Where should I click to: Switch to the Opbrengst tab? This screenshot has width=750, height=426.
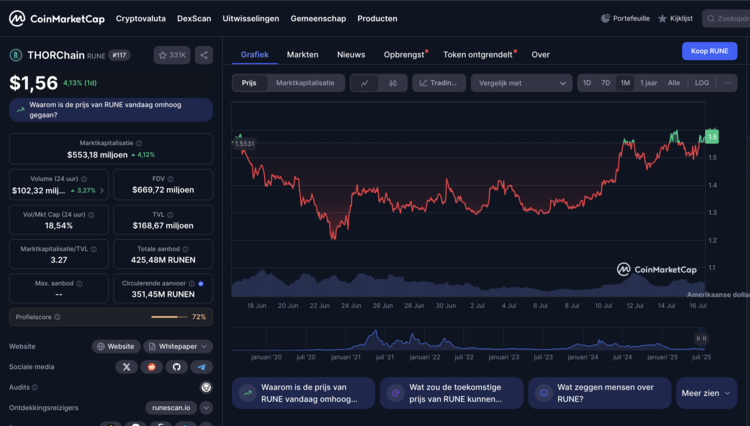(404, 55)
